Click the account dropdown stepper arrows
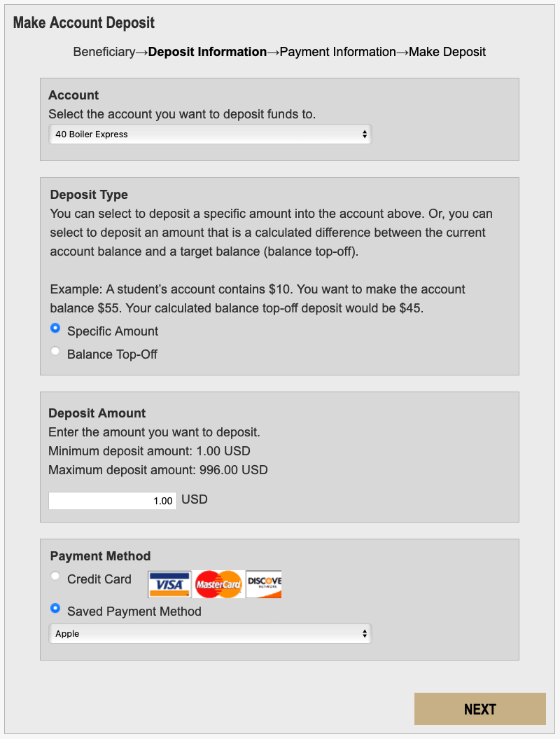The height and width of the screenshot is (739, 560). [x=366, y=134]
